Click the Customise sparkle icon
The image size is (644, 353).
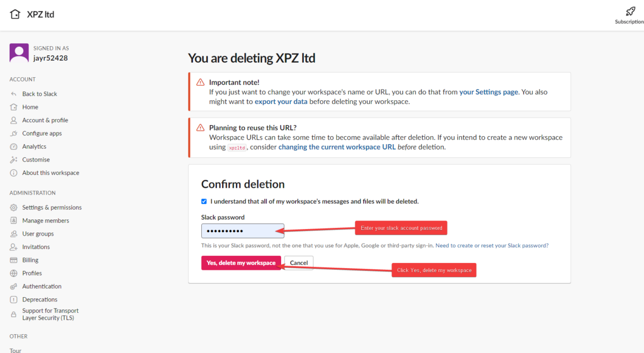[x=13, y=160]
